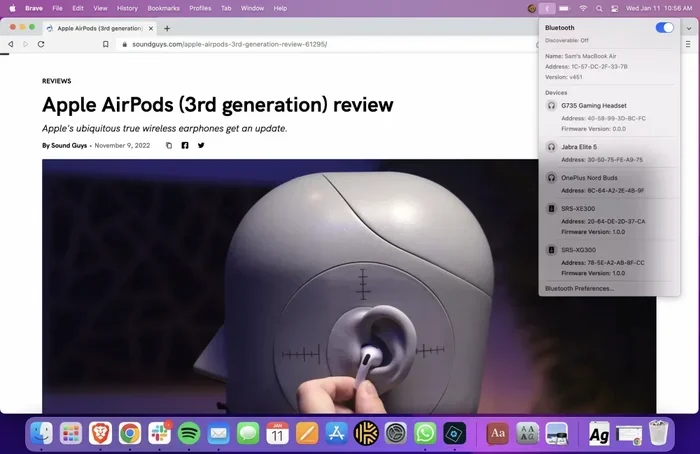Click the Bluetooth icon in the menu bar
The image size is (700, 454).
pos(547,8)
